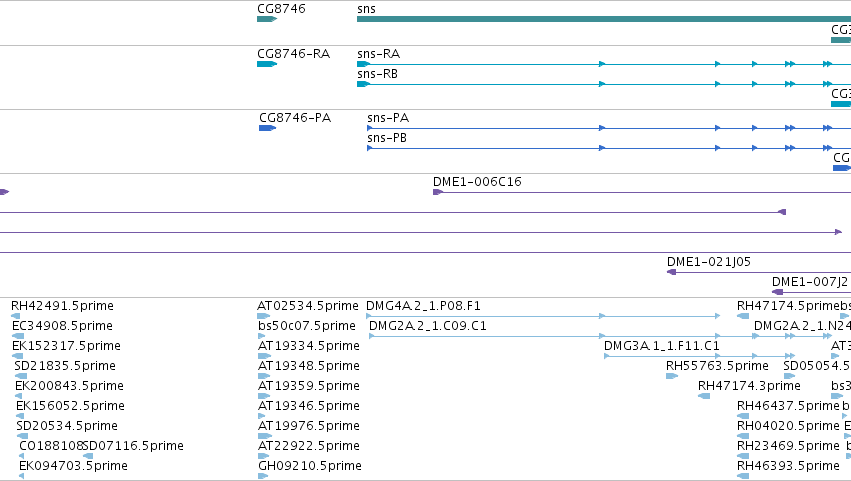Select EK094703.5prime EST label
Image resolution: width=851 pixels, height=481 pixels.
point(73,466)
